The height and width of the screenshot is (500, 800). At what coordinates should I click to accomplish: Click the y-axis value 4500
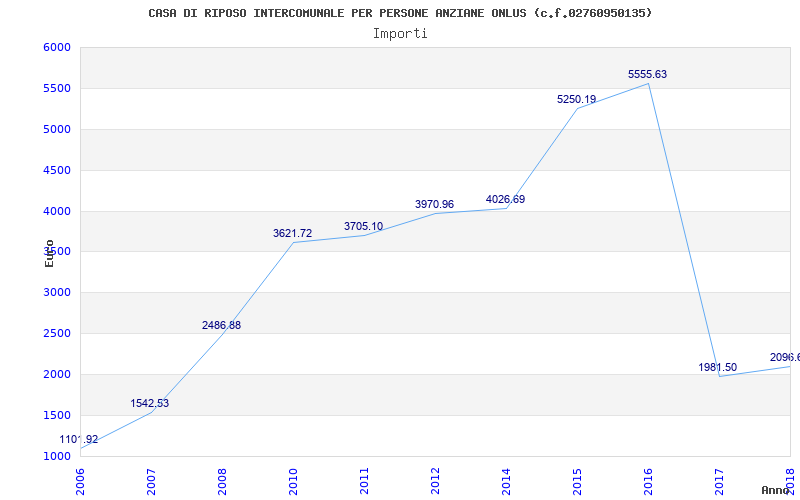pos(57,170)
